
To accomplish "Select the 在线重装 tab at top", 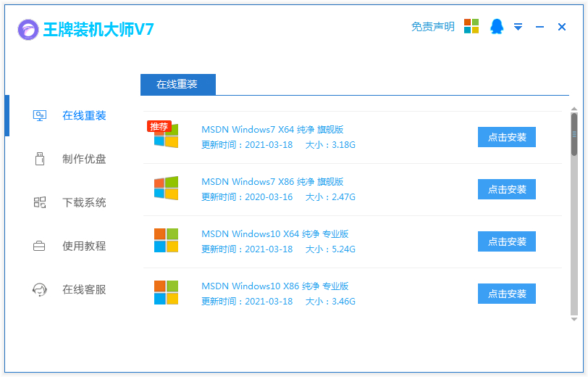I will coord(177,85).
